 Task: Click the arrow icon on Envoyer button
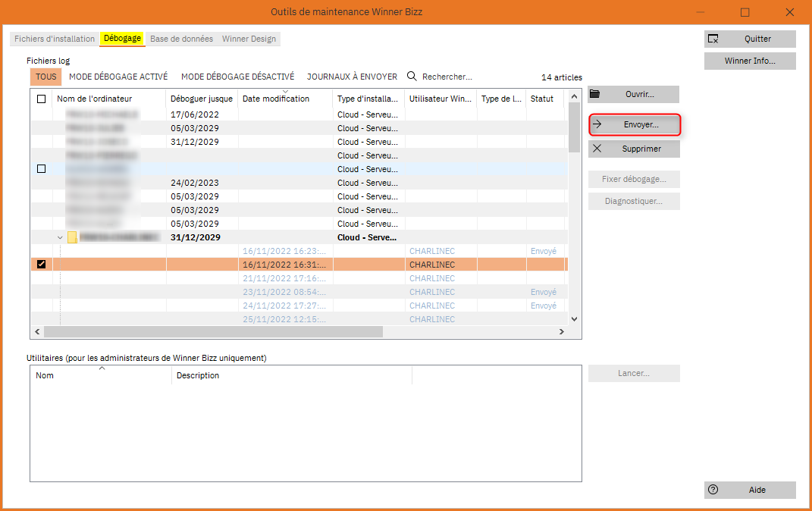(x=597, y=124)
